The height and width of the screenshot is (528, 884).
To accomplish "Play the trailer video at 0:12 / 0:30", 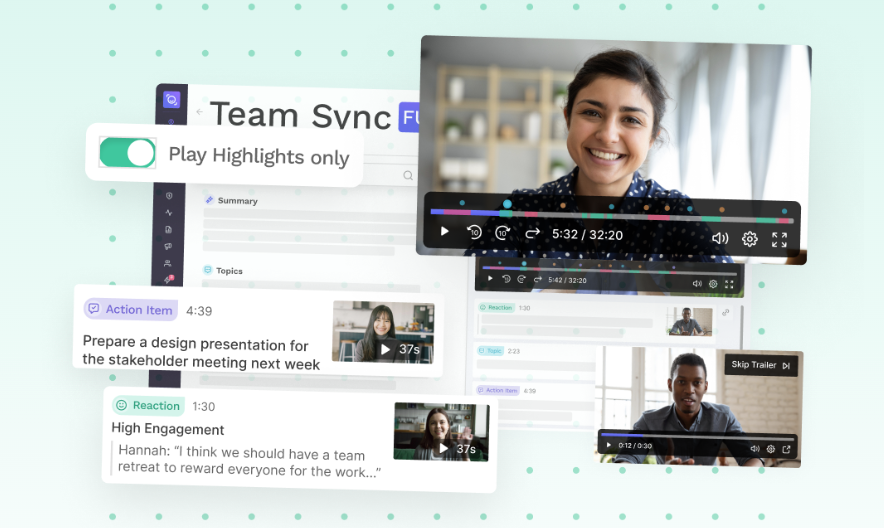I will (608, 445).
